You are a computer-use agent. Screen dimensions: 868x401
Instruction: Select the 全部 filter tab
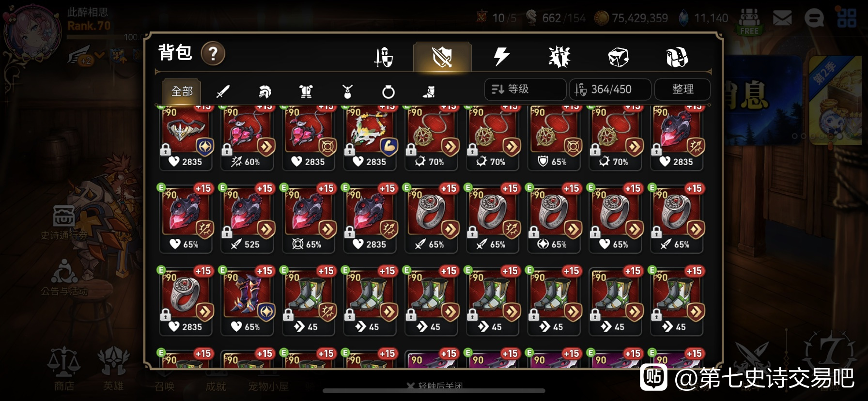[x=182, y=91]
